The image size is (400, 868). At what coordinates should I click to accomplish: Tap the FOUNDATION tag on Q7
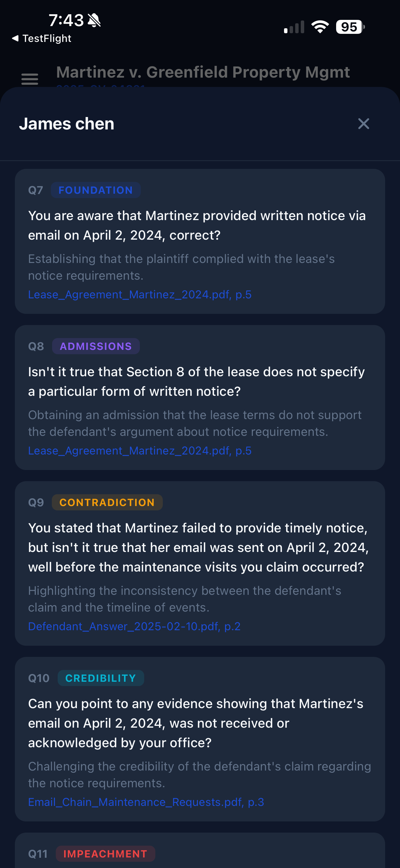[x=96, y=190]
